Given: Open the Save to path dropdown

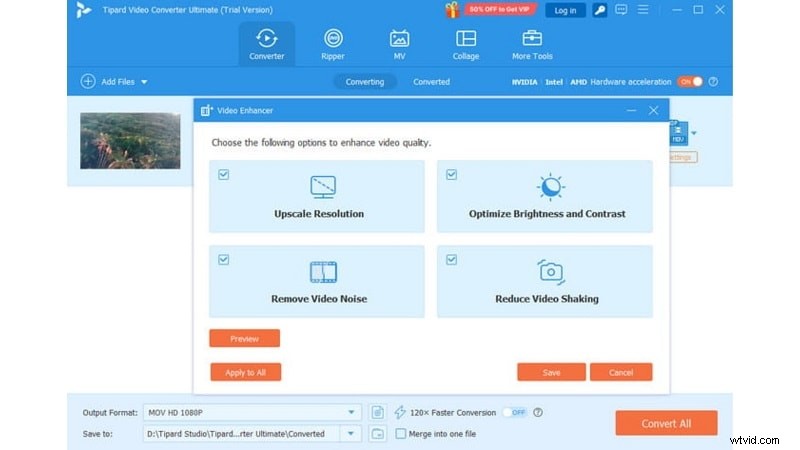Looking at the screenshot, I should [x=351, y=433].
